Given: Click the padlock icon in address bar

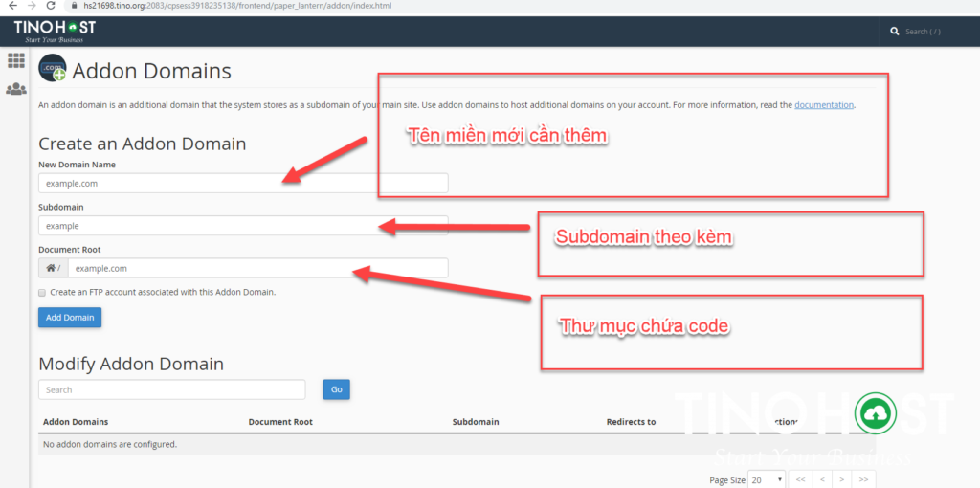Looking at the screenshot, I should 75,5.
